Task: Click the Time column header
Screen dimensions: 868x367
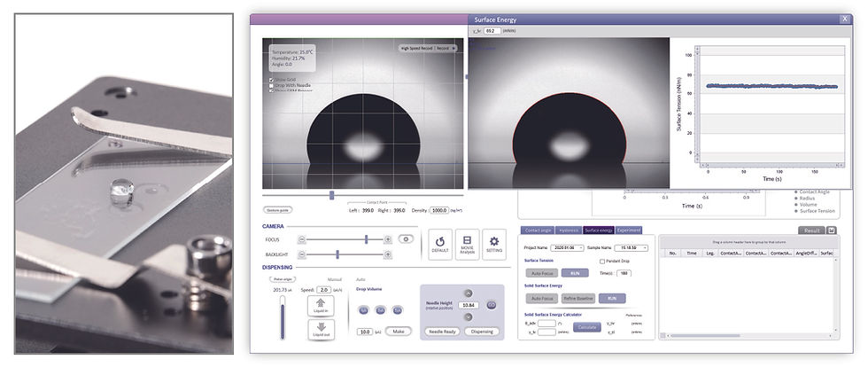Action: click(692, 253)
